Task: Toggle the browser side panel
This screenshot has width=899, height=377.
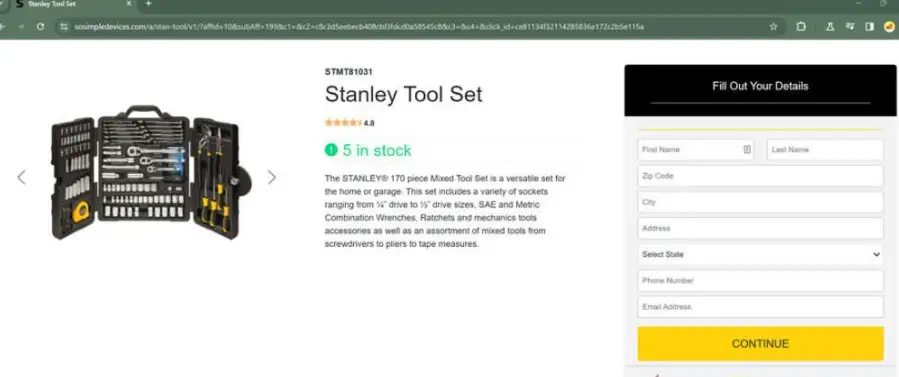Action: click(x=870, y=26)
